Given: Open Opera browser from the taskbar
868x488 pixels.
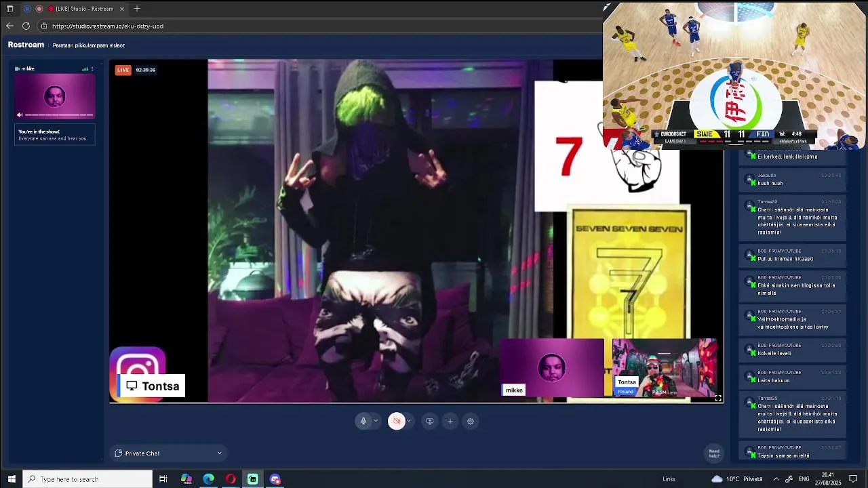Looking at the screenshot, I should pyautogui.click(x=231, y=479).
